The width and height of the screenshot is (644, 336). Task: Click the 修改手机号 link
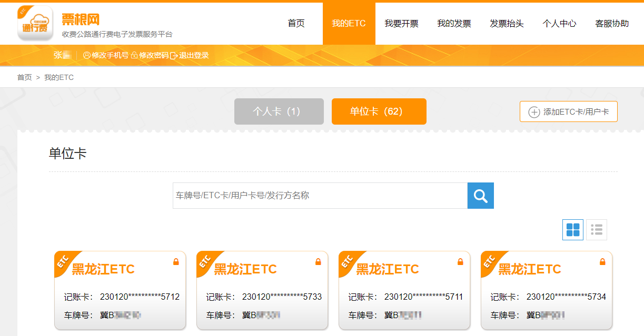pos(106,55)
